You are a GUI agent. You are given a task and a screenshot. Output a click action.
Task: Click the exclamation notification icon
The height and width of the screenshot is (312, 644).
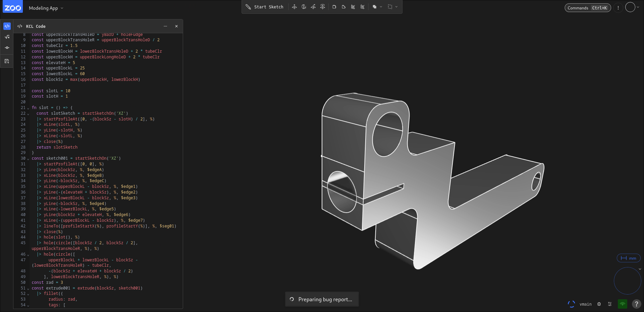coord(618,8)
